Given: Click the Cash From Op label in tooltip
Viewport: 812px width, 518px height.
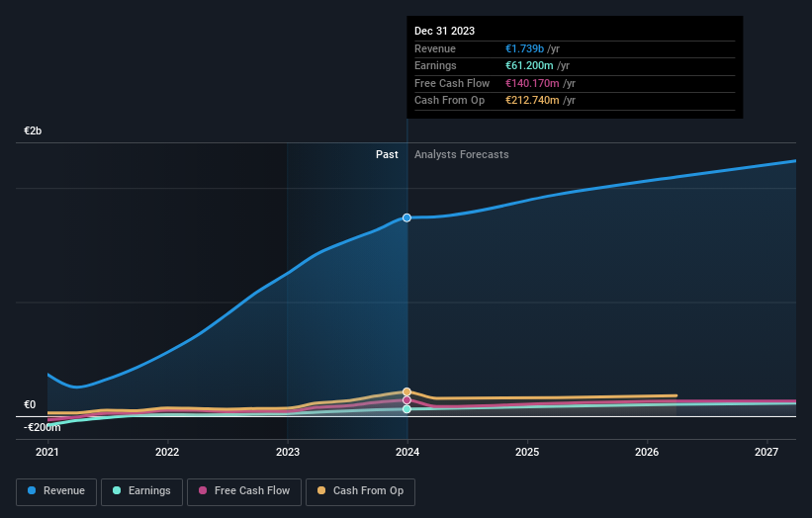Looking at the screenshot, I should 449,101.
